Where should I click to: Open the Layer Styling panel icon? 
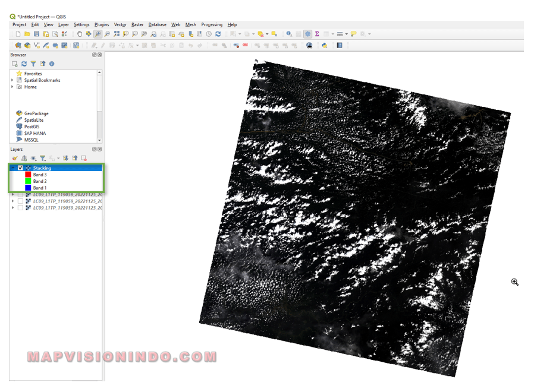pyautogui.click(x=15, y=158)
